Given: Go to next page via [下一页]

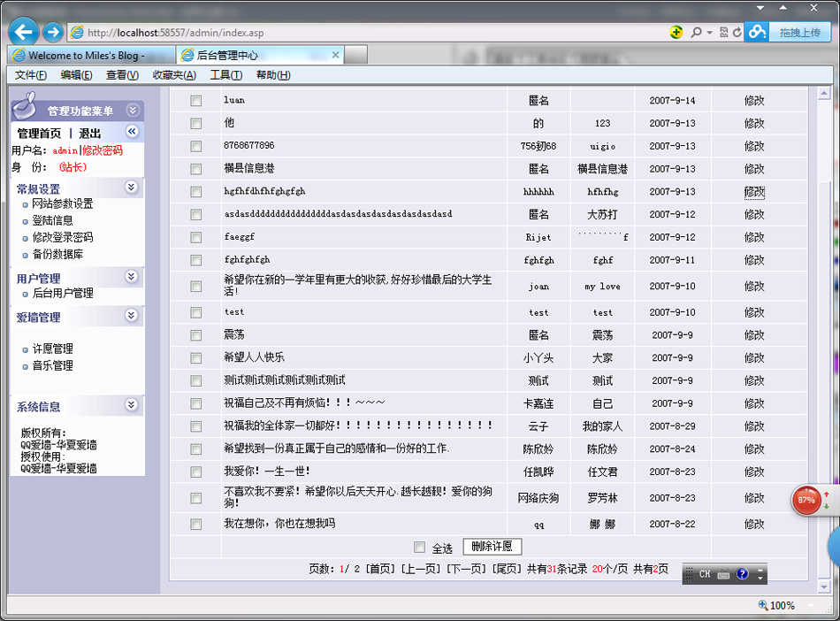Looking at the screenshot, I should click(x=466, y=569).
